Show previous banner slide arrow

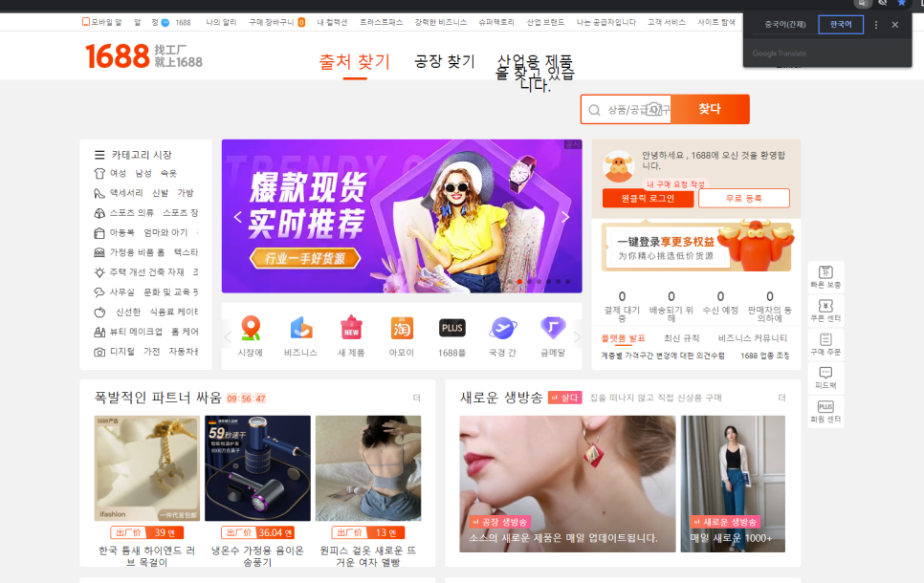[x=237, y=217]
